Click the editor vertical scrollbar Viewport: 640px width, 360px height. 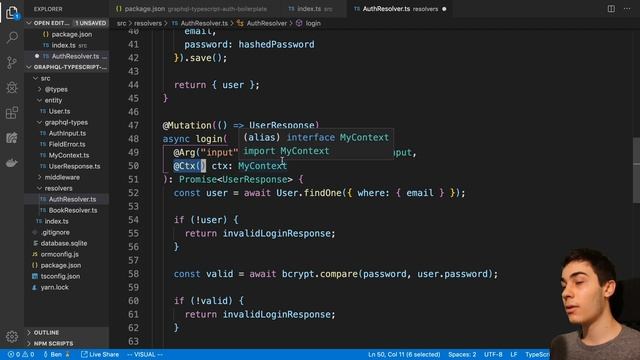coord(636,170)
